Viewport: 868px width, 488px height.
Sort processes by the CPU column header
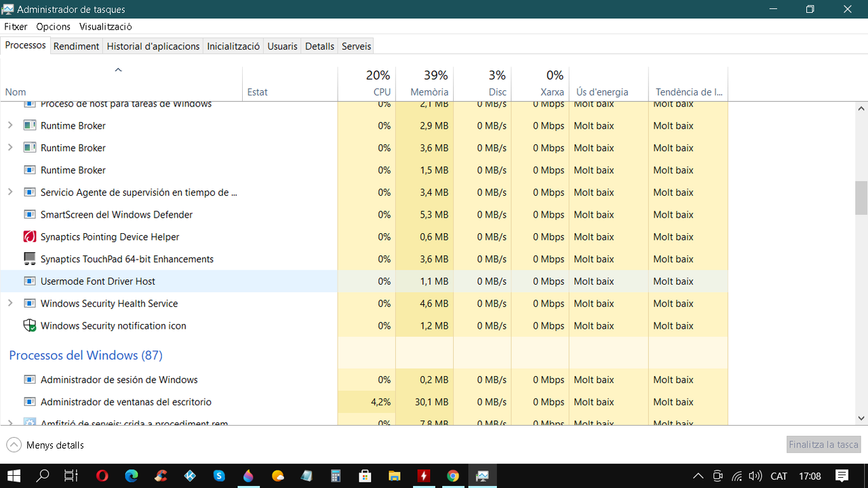point(367,83)
